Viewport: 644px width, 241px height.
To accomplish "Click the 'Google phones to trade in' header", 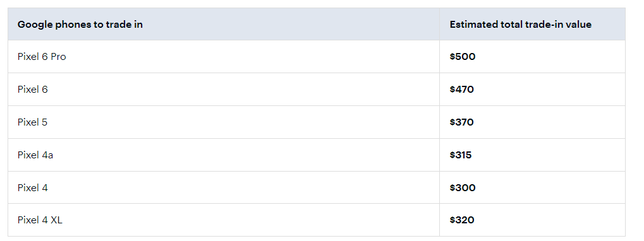I will (80, 24).
